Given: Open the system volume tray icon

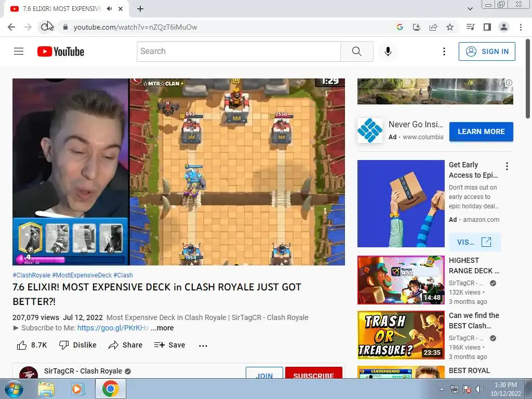Looking at the screenshot, I should (479, 389).
